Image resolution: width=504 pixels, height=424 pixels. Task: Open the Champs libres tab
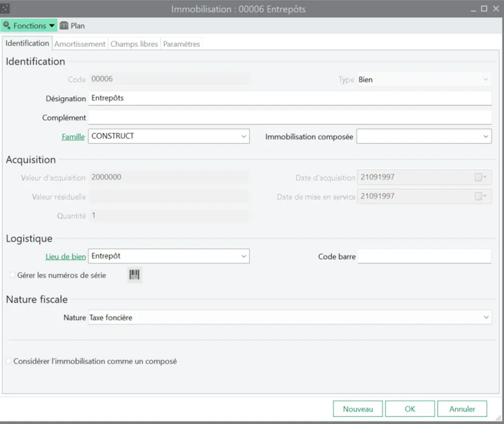(134, 44)
